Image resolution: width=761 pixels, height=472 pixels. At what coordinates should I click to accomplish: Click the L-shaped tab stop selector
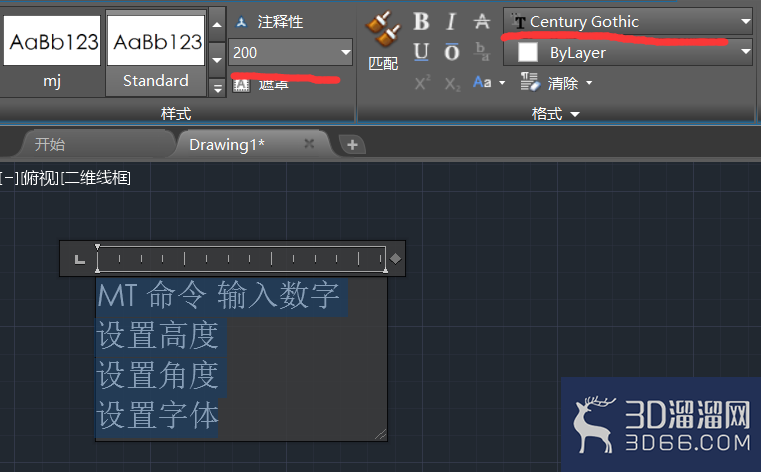(x=80, y=260)
